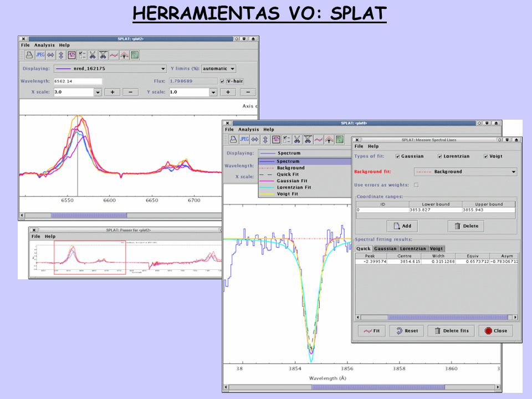
Task: Click the upward arrow peaks icon in plot2
Action: click(x=124, y=55)
